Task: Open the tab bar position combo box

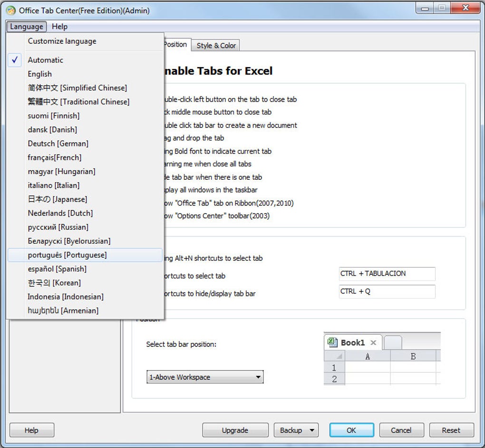Action: pos(205,377)
